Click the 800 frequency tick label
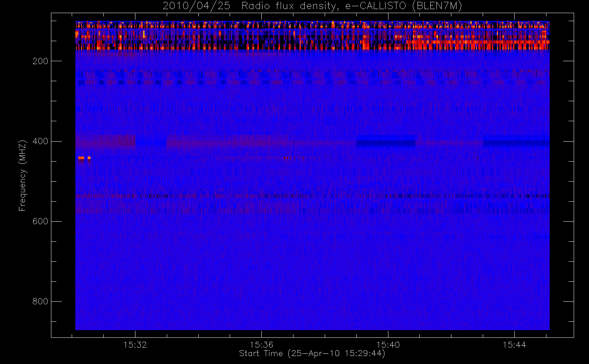Screen dimensions: 589x364 click(x=40, y=301)
